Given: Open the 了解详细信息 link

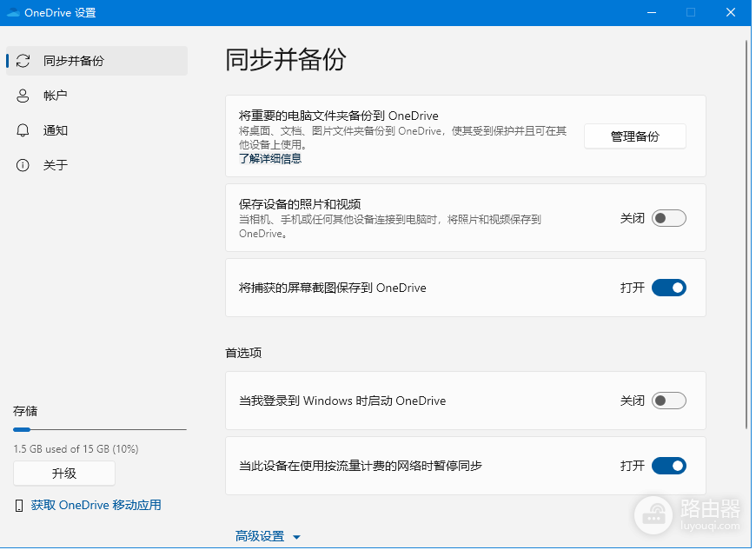Looking at the screenshot, I should pyautogui.click(x=270, y=159).
